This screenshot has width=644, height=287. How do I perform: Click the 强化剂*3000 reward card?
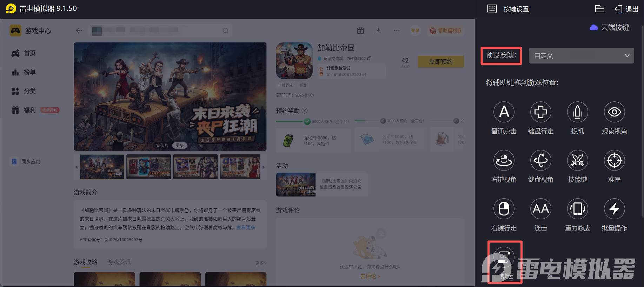click(x=313, y=140)
